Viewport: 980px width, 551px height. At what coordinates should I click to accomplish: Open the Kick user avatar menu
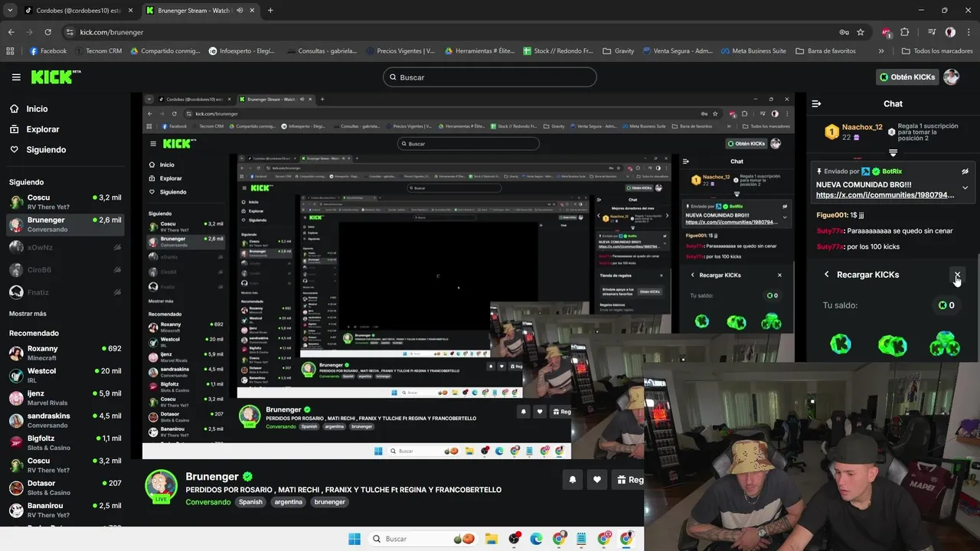(x=951, y=77)
